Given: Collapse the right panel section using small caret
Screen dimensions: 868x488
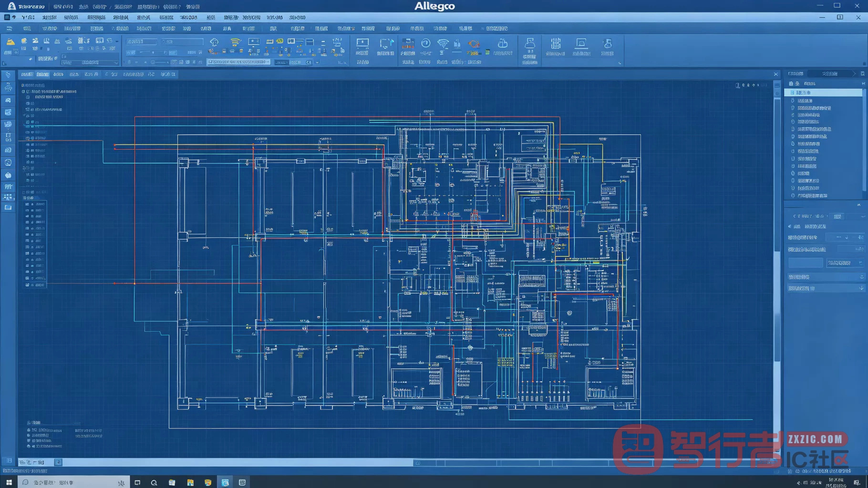Looking at the screenshot, I should (x=859, y=205).
